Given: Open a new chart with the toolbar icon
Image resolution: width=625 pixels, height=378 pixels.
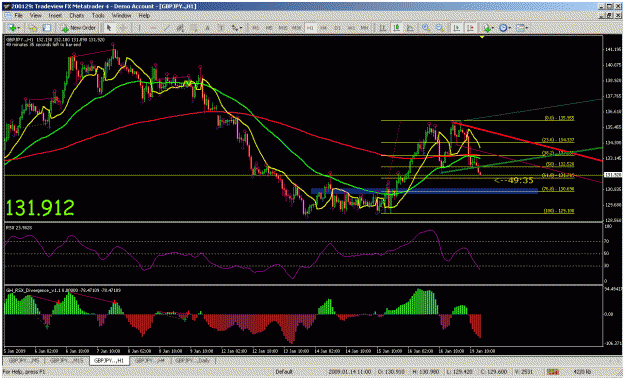Looking at the screenshot, I should tap(12, 28).
